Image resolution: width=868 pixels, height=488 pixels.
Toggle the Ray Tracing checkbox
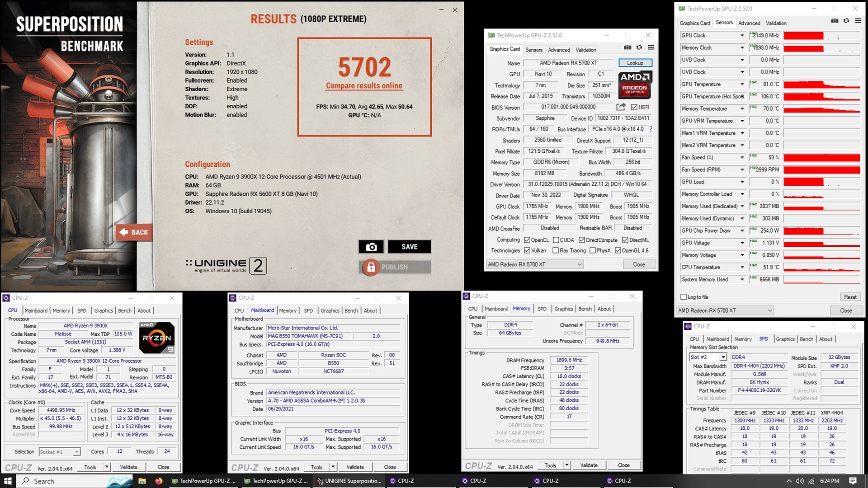click(x=556, y=250)
